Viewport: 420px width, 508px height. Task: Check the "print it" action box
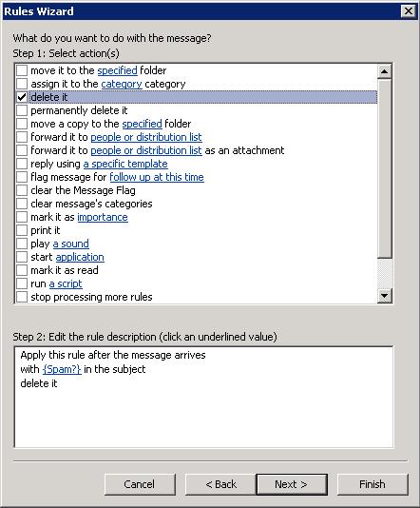22,230
